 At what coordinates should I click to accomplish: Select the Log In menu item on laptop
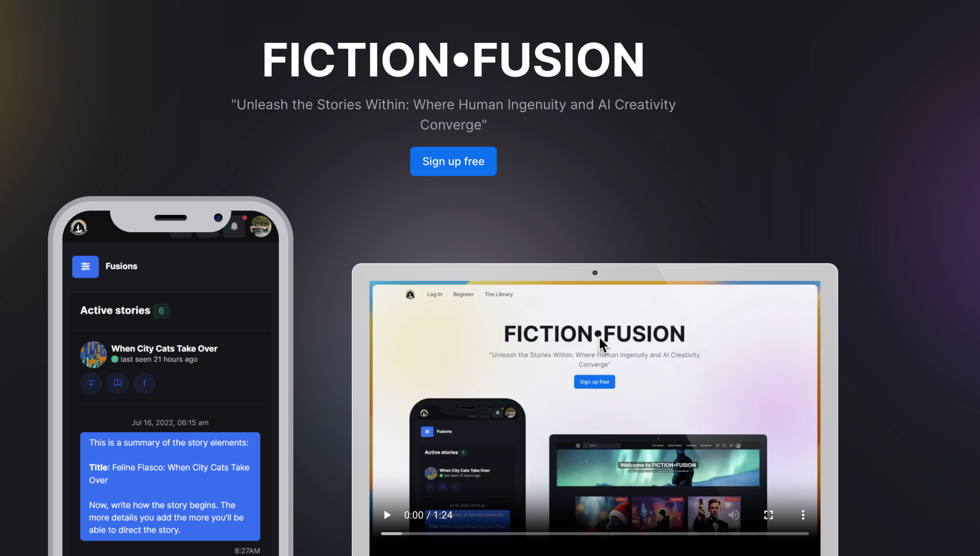click(x=434, y=294)
